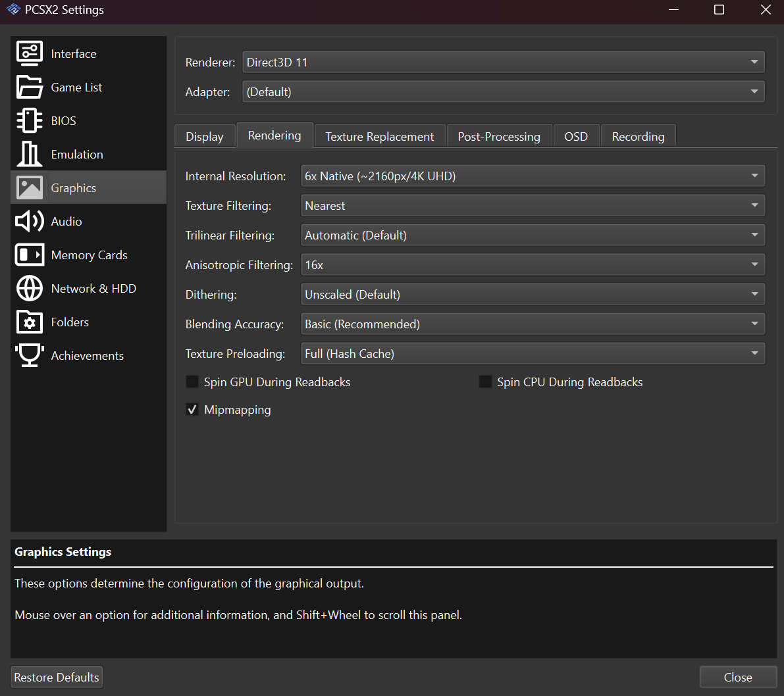Screen dimensions: 784x696
Task: Open the Adapter dropdown
Action: pyautogui.click(x=504, y=91)
